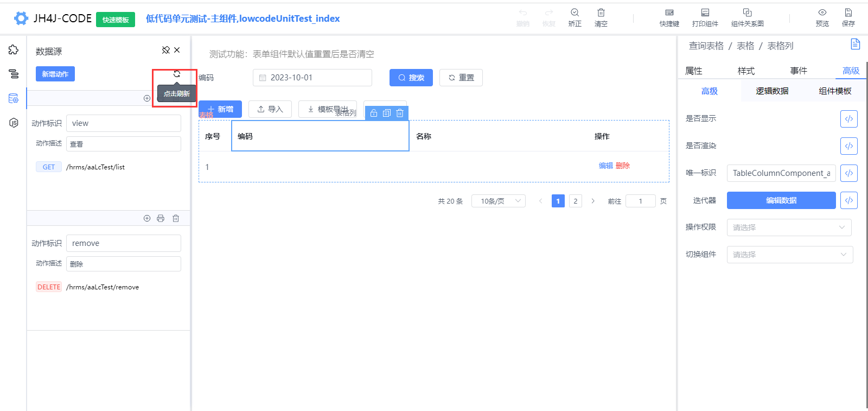The width and height of the screenshot is (868, 411).
Task: Click 表格 in the breadcrumb
Action: pyautogui.click(x=745, y=46)
